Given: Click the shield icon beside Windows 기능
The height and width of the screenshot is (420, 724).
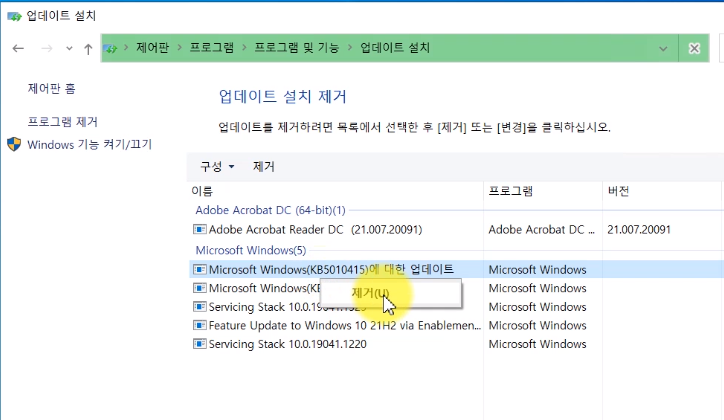Looking at the screenshot, I should point(14,144).
